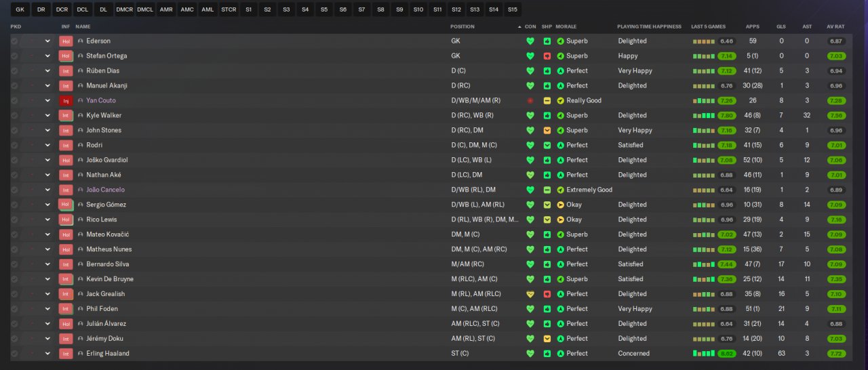This screenshot has width=868, height=370.
Task: Click Haaland's 8.52 last-five rating pill
Action: (x=727, y=354)
